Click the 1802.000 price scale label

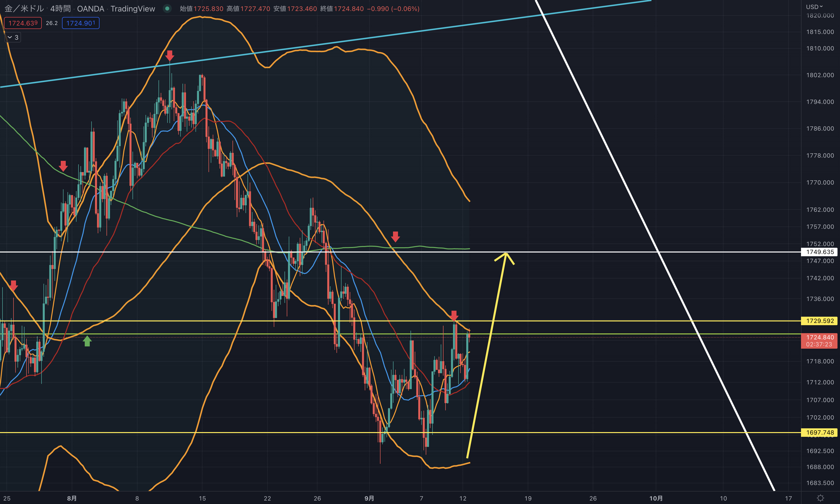820,75
